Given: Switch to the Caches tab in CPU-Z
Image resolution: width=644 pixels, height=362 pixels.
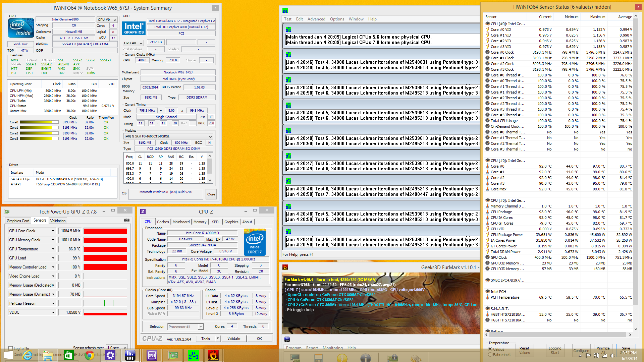Looking at the screenshot, I should coord(163,222).
